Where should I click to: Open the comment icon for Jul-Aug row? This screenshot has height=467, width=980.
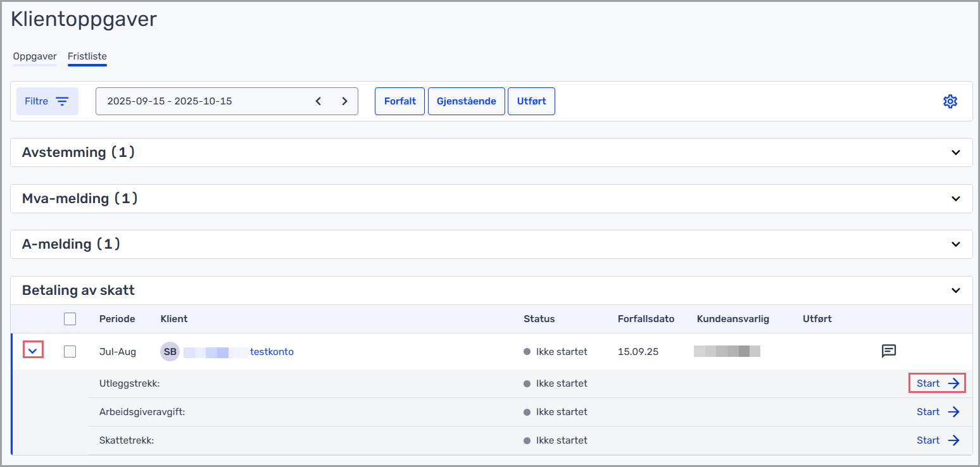point(889,351)
